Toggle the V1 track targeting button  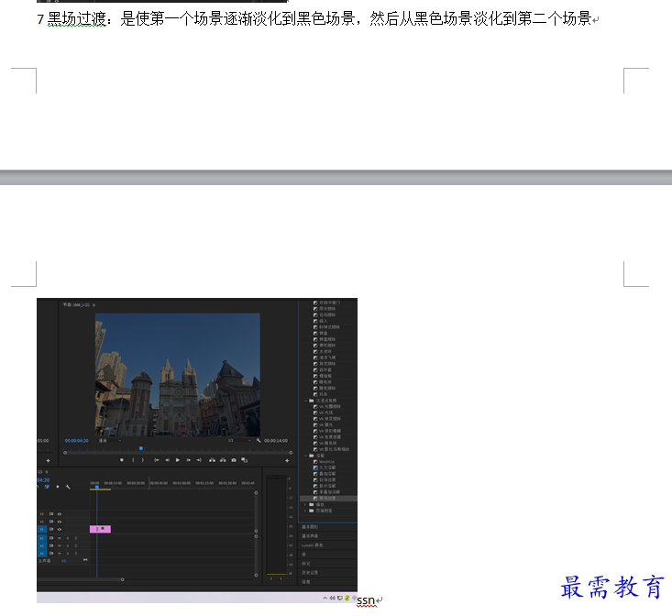coord(42,530)
